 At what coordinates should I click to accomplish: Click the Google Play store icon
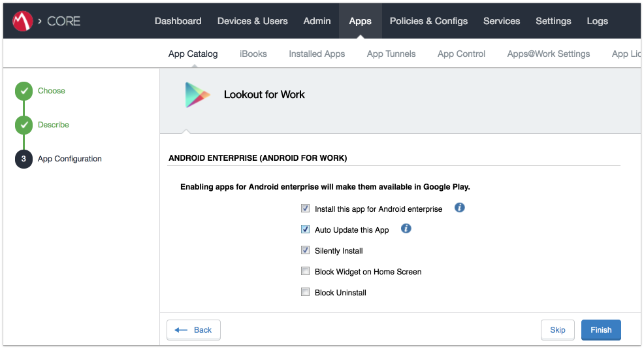197,95
